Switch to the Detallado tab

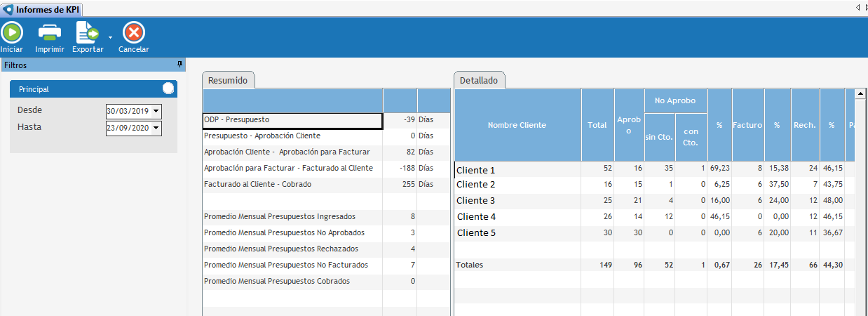479,80
